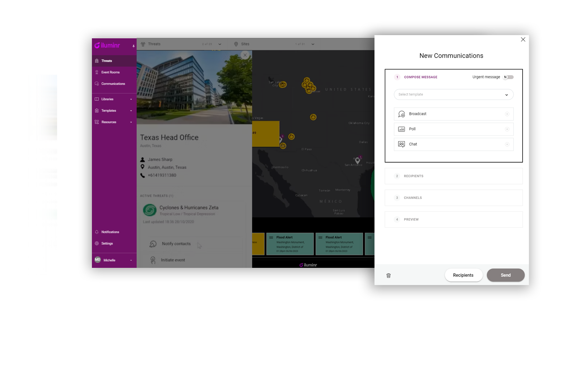Click the pin icon beside the iluminr logo
Viewport: 588px width, 376px height.
(x=133, y=46)
